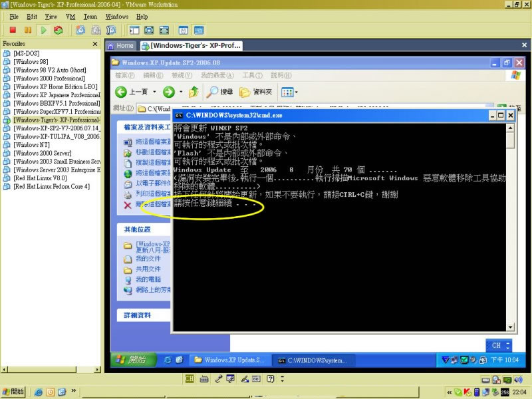This screenshot has width=532, height=399.
Task: Click the red Power Off toolbar icon
Action: pyautogui.click(x=13, y=30)
